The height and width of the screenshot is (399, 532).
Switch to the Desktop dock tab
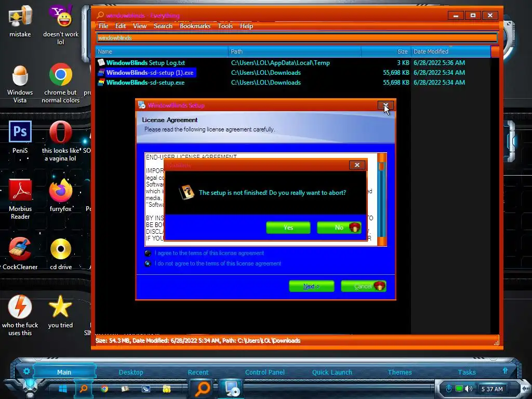131,372
